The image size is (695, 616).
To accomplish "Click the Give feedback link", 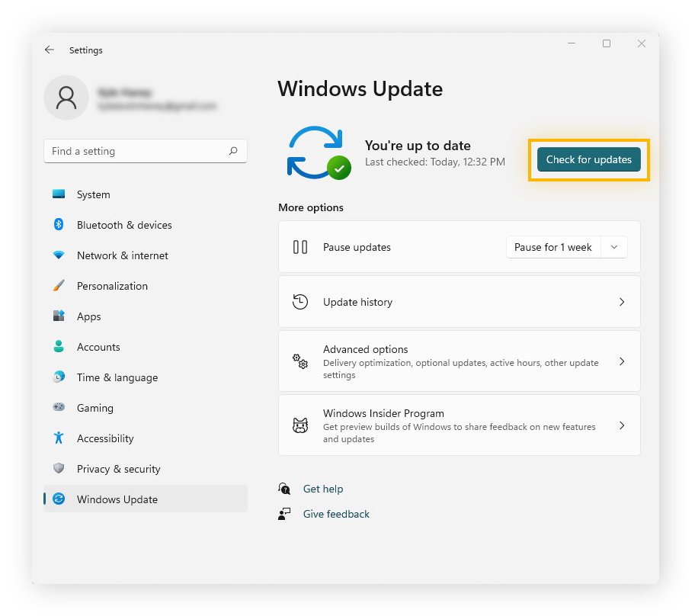I will pyautogui.click(x=336, y=514).
